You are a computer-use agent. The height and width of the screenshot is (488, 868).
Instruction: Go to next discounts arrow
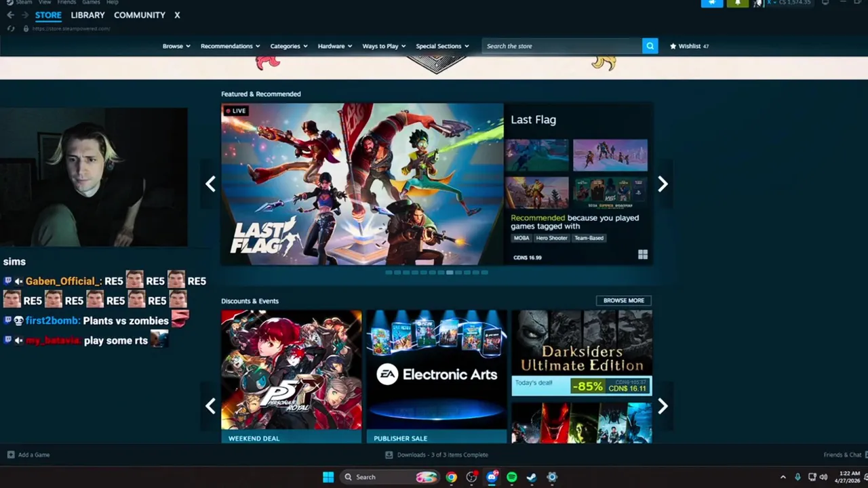click(x=663, y=406)
